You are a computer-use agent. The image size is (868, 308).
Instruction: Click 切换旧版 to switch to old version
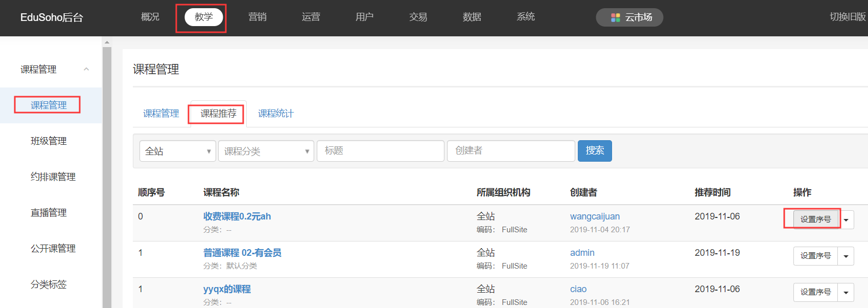tap(847, 17)
